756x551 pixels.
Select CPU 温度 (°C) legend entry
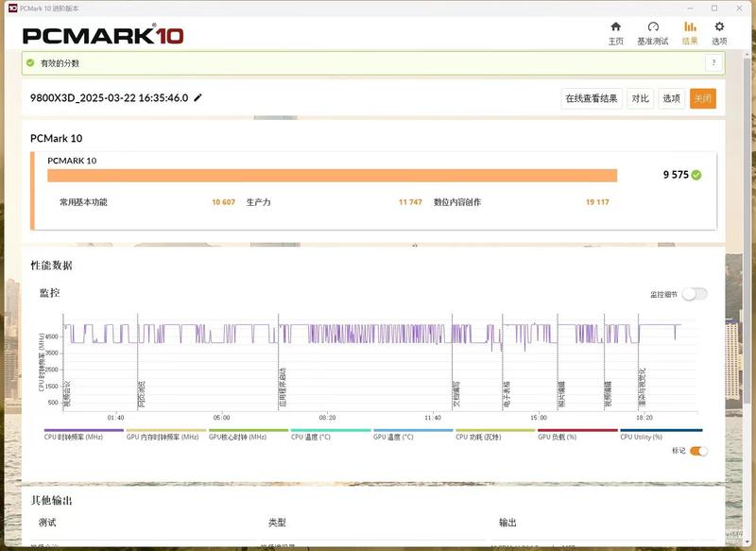(x=331, y=435)
